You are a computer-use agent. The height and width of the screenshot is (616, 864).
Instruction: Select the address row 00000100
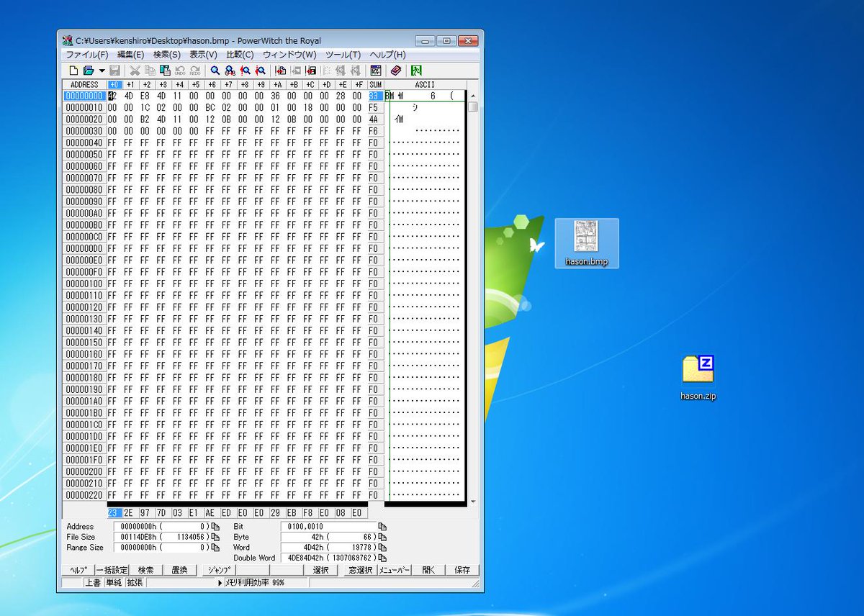click(84, 284)
